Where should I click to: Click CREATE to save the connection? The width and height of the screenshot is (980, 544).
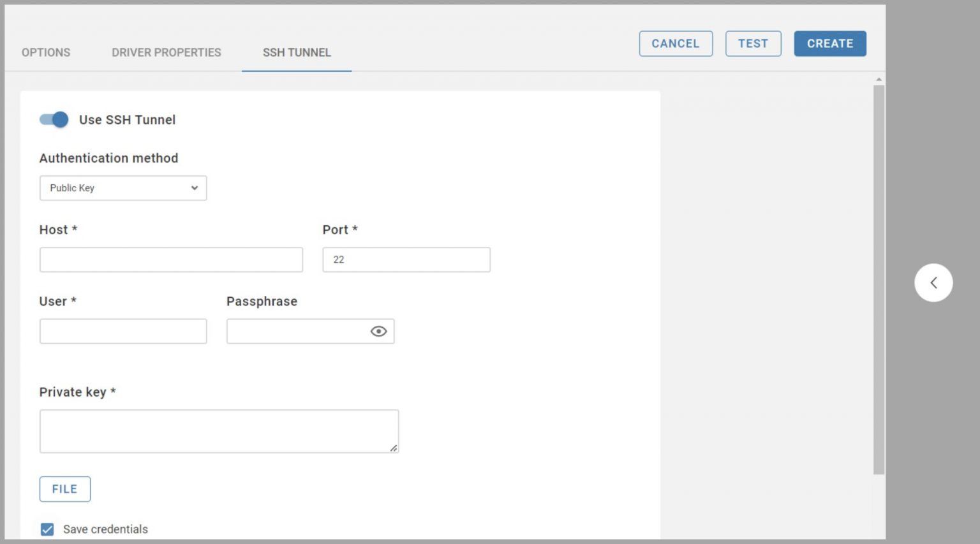pyautogui.click(x=829, y=43)
